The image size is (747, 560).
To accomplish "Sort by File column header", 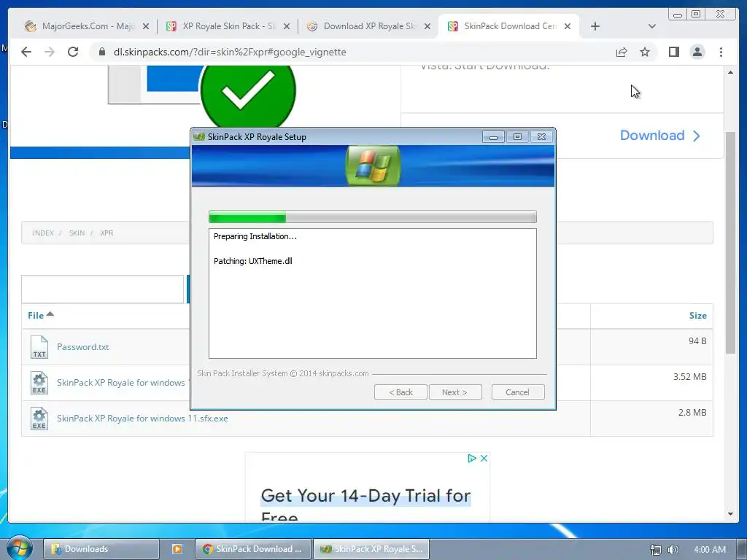I will click(41, 315).
